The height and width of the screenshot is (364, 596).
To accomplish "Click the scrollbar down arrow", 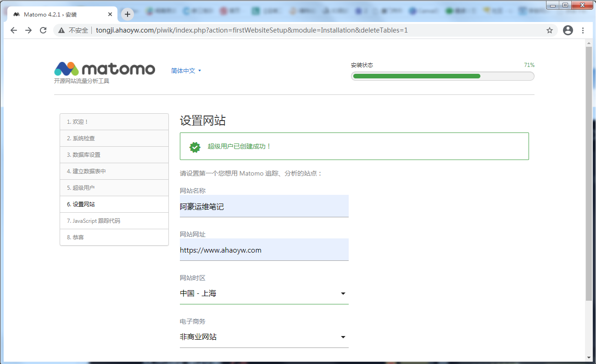I will [x=589, y=358].
